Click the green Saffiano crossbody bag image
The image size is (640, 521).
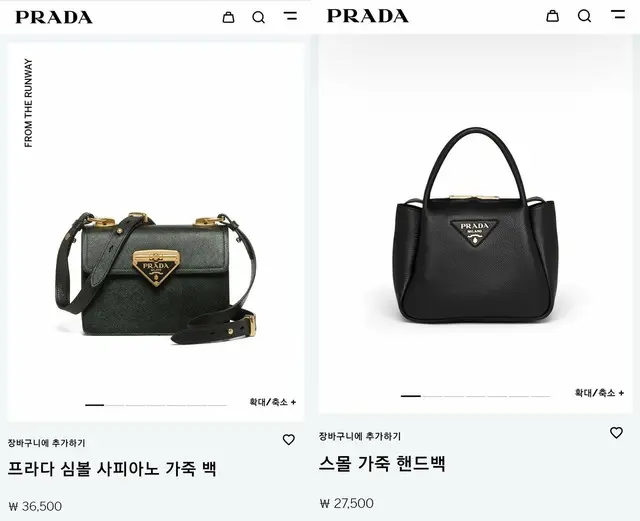point(156,278)
